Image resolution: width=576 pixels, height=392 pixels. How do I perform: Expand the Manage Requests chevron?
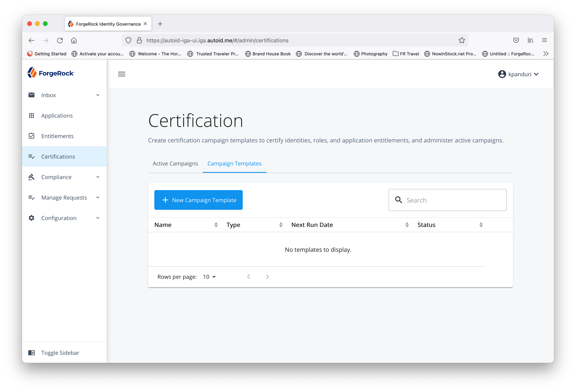98,198
